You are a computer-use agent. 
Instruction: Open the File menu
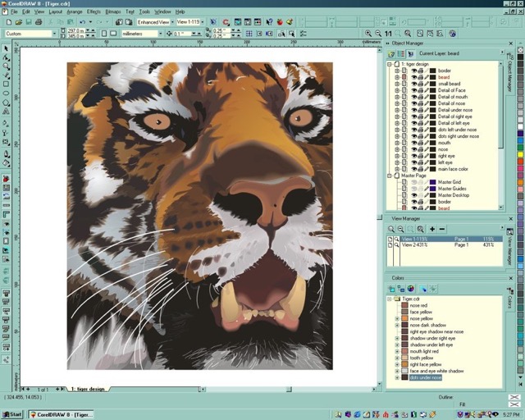click(x=14, y=11)
